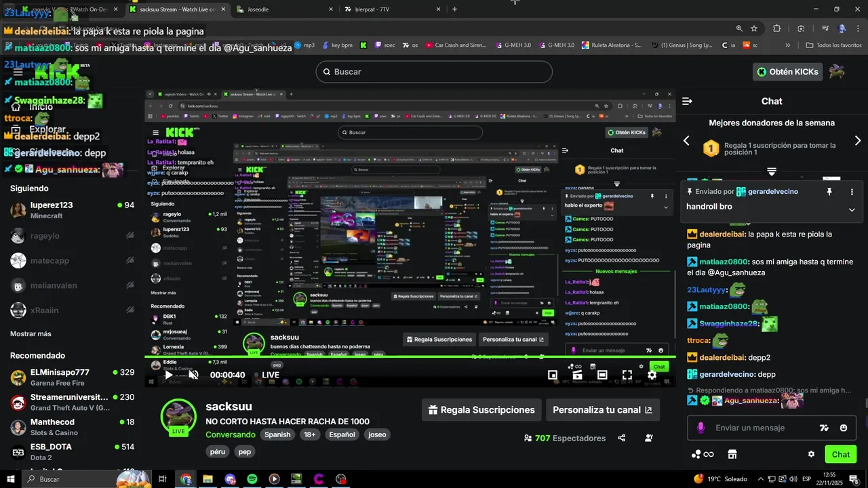This screenshot has width=868, height=488.
Task: Open Chrome three-dot menu
Action: tap(857, 28)
